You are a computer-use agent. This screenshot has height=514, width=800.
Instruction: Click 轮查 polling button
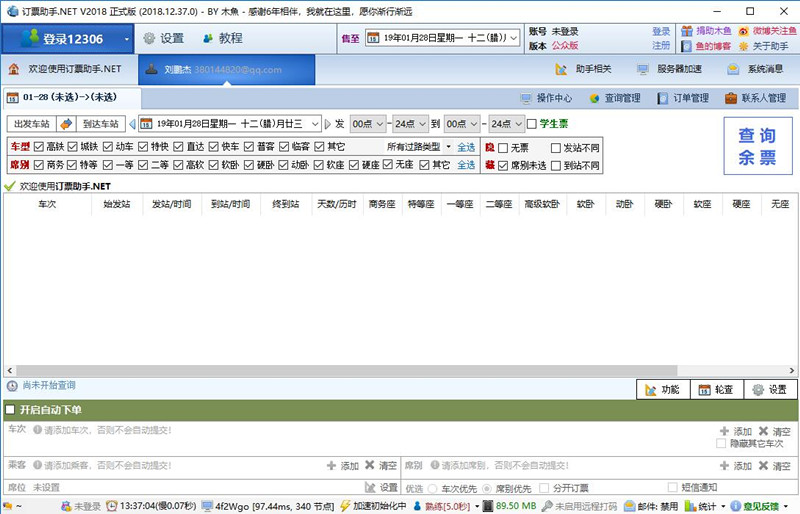click(717, 390)
